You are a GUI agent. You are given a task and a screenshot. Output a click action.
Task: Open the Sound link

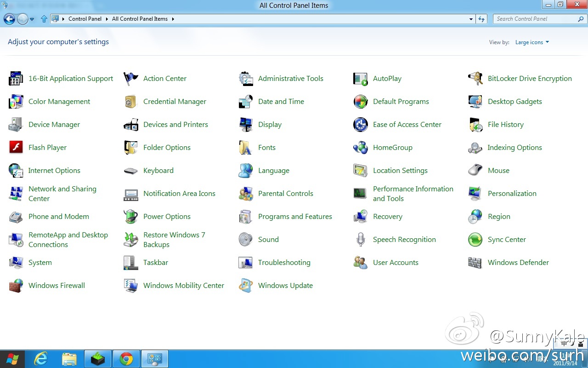268,240
